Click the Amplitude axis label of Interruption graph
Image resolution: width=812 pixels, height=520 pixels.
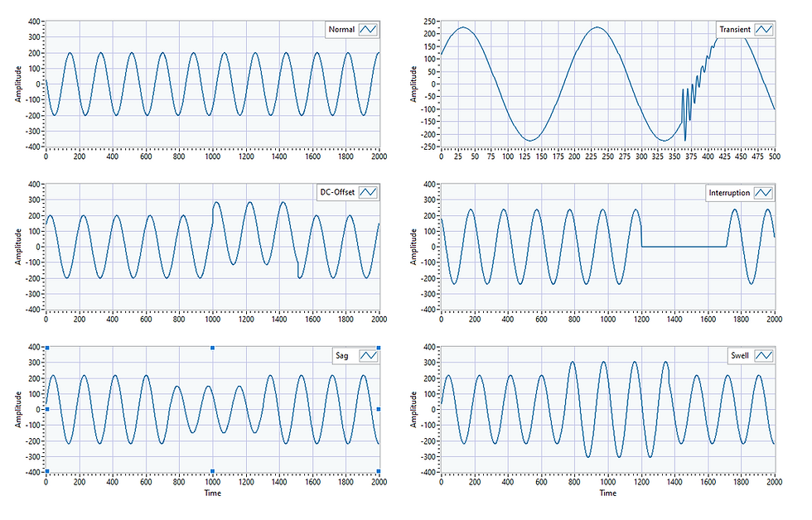tap(413, 247)
